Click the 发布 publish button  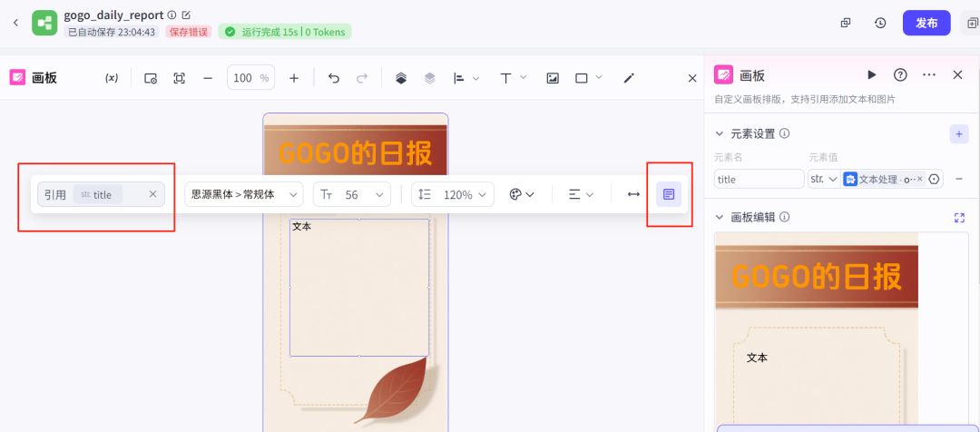(x=926, y=23)
